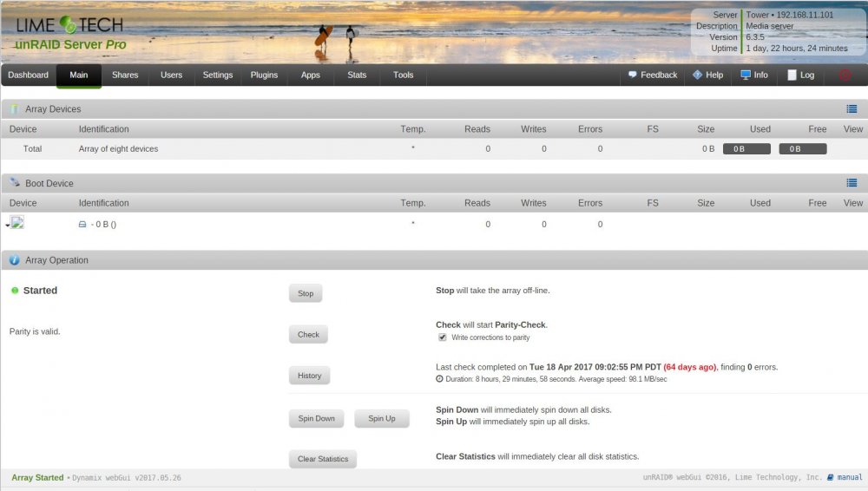Screen dimensions: 868x491
Task: Toggle Array Devices list view icon
Action: pos(852,109)
